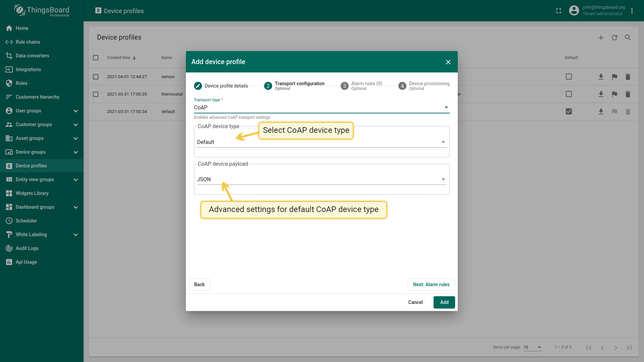The height and width of the screenshot is (362, 644).
Task: Go to the next page of results
Action: pyautogui.click(x=616, y=348)
